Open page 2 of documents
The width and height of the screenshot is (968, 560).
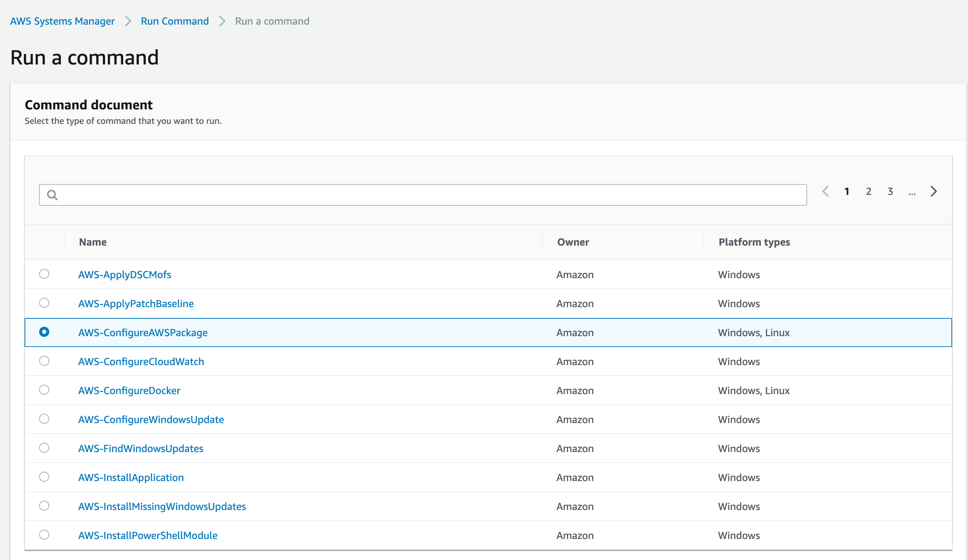[x=868, y=191]
